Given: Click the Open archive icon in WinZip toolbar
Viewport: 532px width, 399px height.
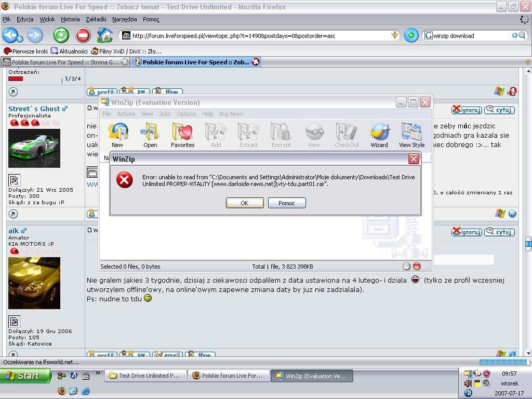Looking at the screenshot, I should (x=150, y=136).
